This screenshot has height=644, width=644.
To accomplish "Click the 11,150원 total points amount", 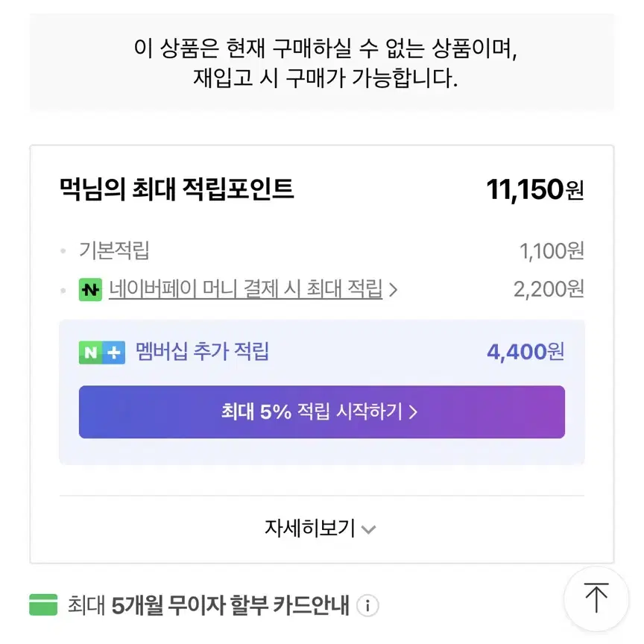I will (534, 190).
